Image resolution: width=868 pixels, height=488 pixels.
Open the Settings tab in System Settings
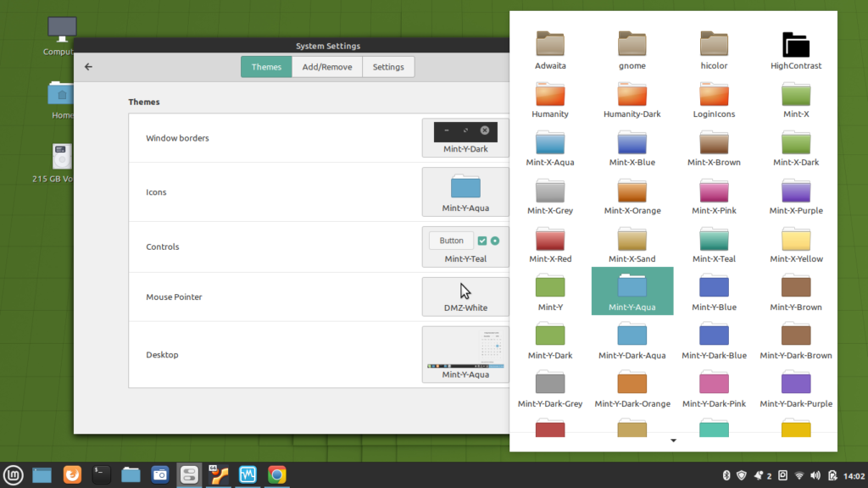pos(388,65)
